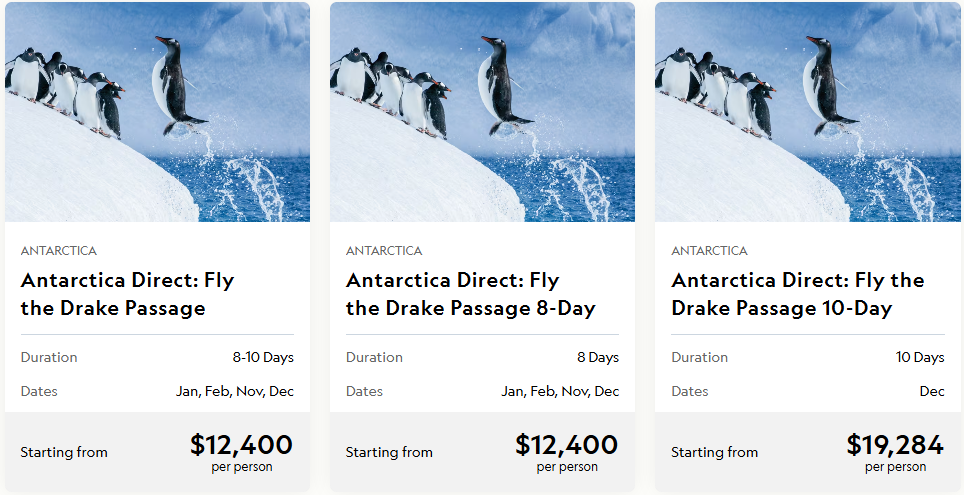The width and height of the screenshot is (964, 495).
Task: Select 'Jan, Feb, Nov, Dec' on the 8-10 Days card
Action: (235, 391)
